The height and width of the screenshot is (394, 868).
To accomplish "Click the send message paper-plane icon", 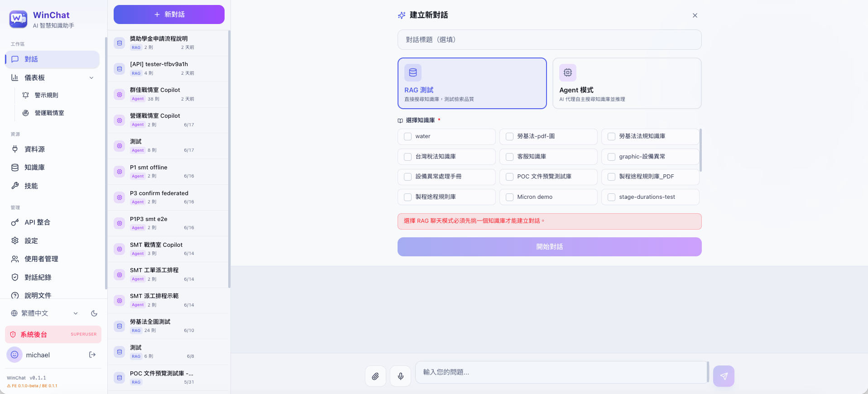I will point(724,376).
